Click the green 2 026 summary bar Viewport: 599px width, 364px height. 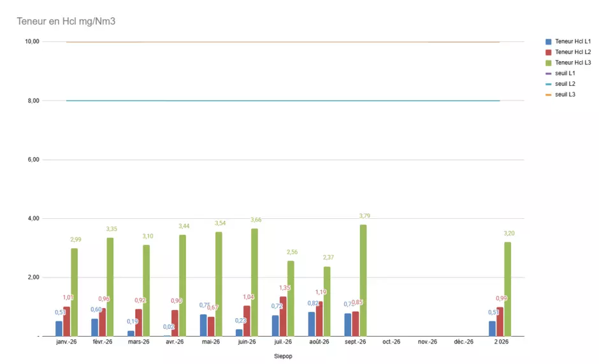(507, 289)
